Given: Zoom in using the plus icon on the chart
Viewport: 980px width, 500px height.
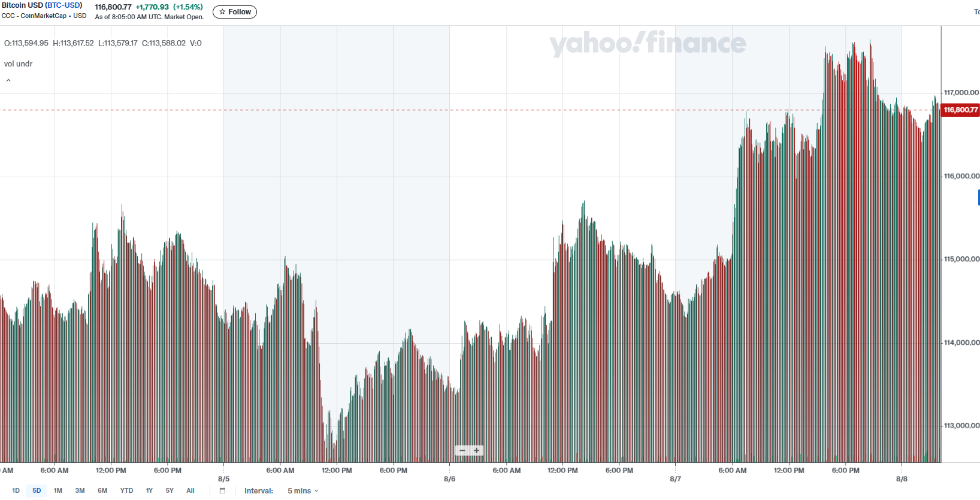Looking at the screenshot, I should click(x=477, y=450).
